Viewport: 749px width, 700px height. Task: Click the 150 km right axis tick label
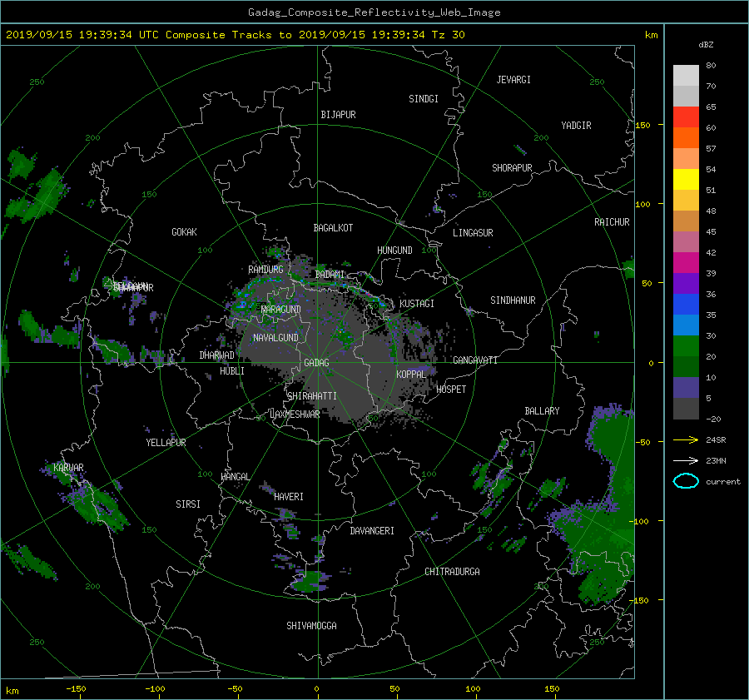tap(642, 125)
